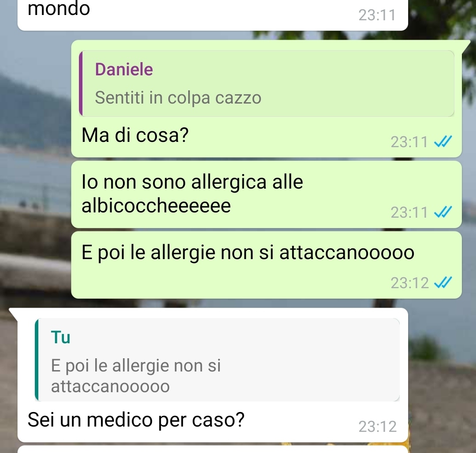Click the 23:11 timestamp beside "Ma di cosa?"
The image size is (476, 453).
click(x=409, y=142)
